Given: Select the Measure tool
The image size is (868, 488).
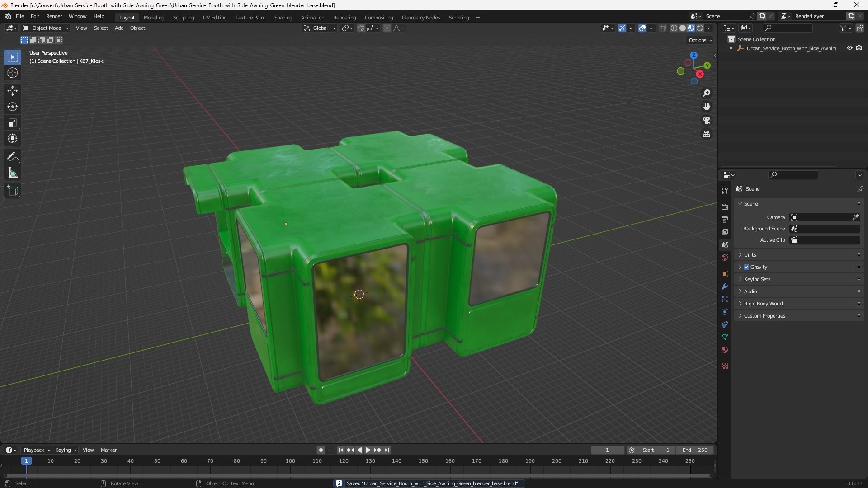Looking at the screenshot, I should [x=13, y=173].
